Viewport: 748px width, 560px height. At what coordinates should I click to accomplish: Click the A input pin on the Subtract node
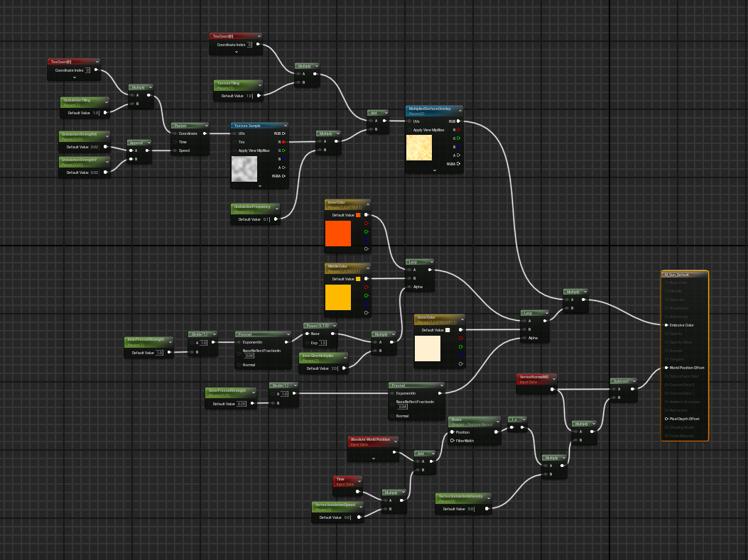coord(614,389)
